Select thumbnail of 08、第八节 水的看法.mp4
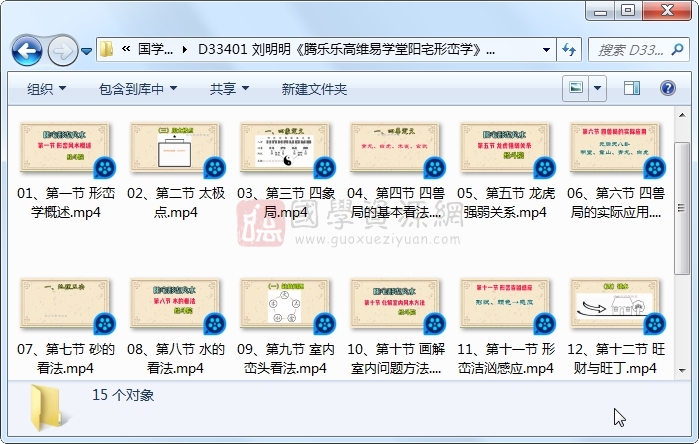Image resolution: width=699 pixels, height=444 pixels. pos(176,305)
